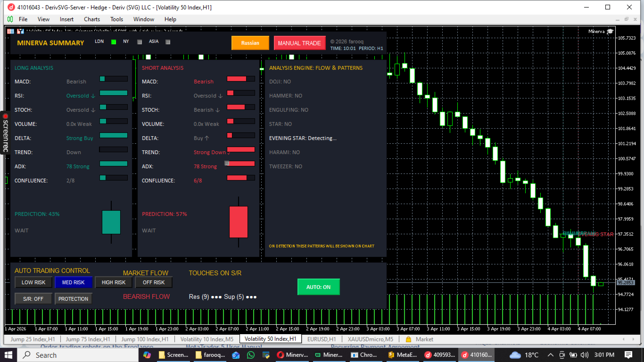
Task: Restore down the inner chart window
Action: click(626, 19)
